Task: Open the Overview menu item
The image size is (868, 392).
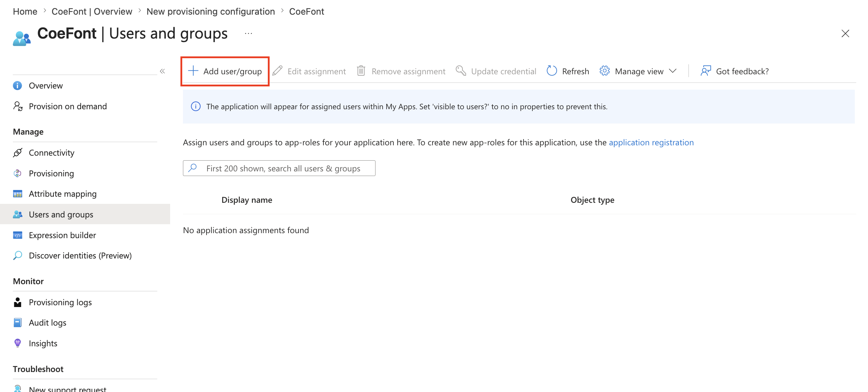Action: tap(85, 86)
